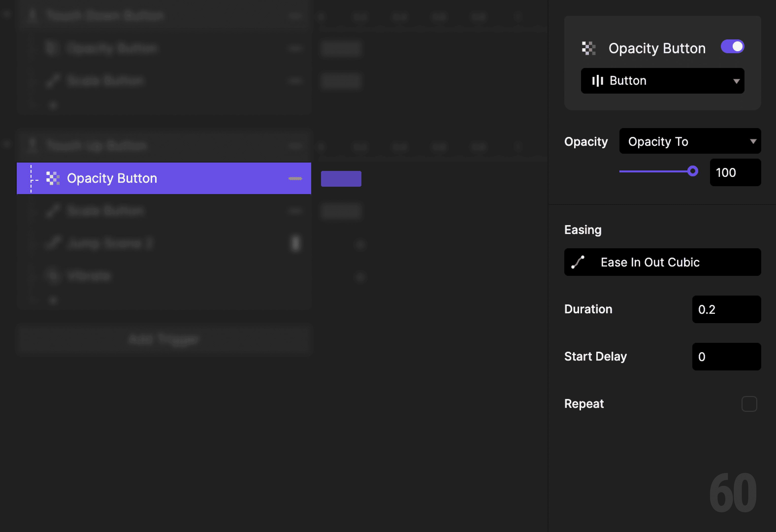
Task: Click the checkerboard Opacity icon beside the panel title
Action: tap(589, 48)
